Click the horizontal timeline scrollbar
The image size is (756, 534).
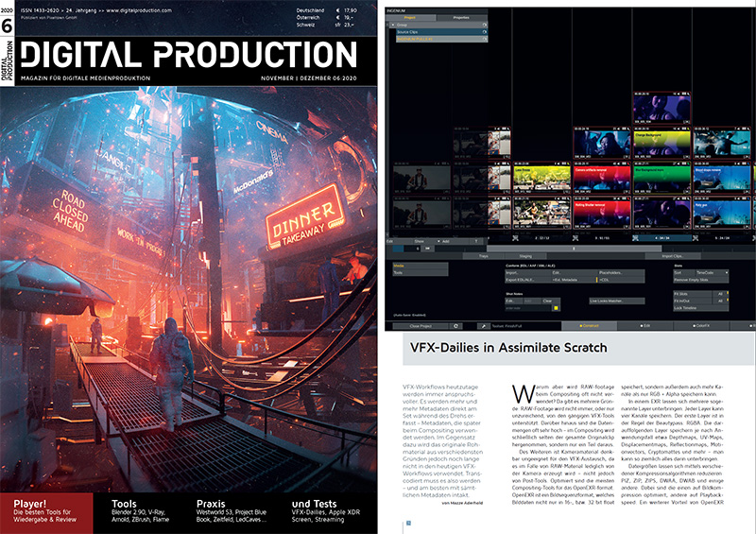(574, 249)
